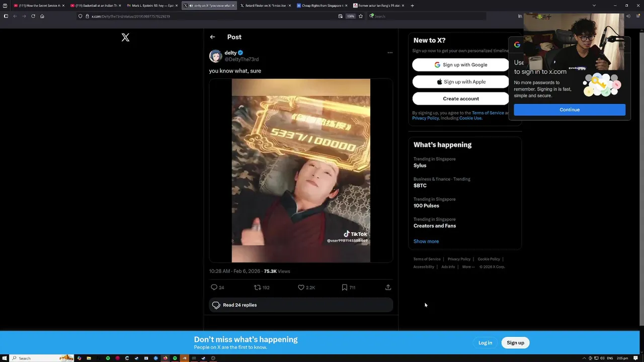
Task: Click Show more under What's happening
Action: (x=426, y=241)
